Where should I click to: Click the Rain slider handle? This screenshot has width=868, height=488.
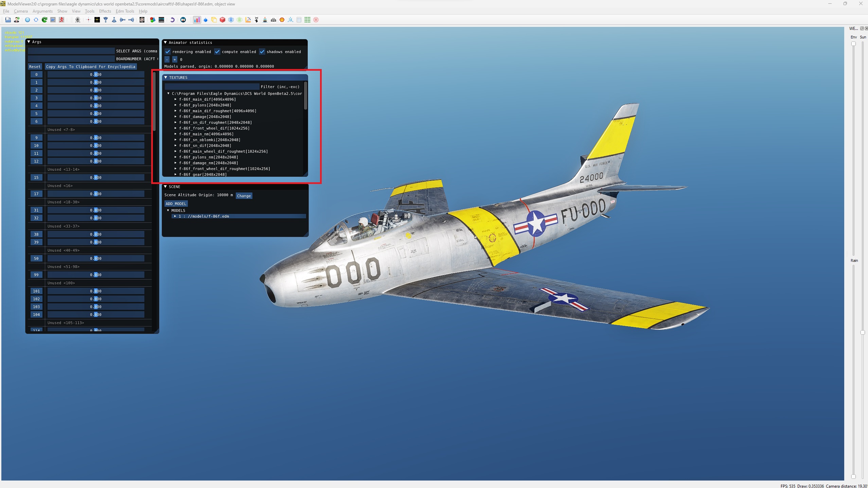pyautogui.click(x=853, y=476)
